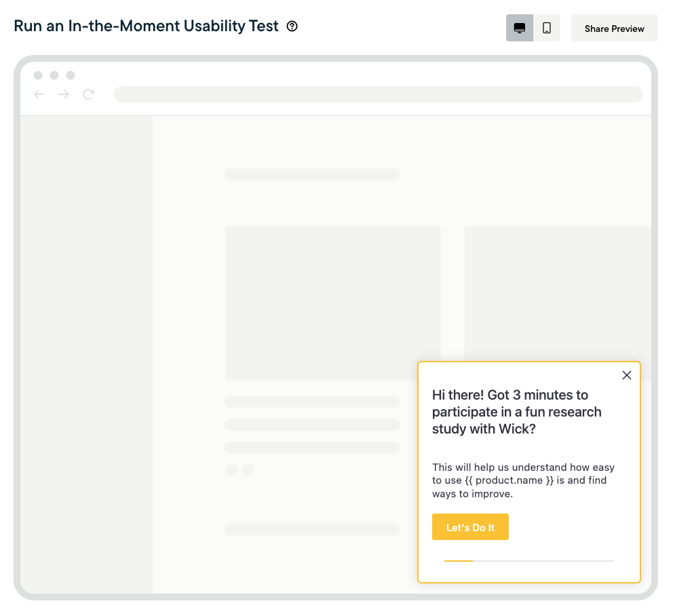Click the "Run an In-the-Moment Usability Test" title

pos(147,26)
